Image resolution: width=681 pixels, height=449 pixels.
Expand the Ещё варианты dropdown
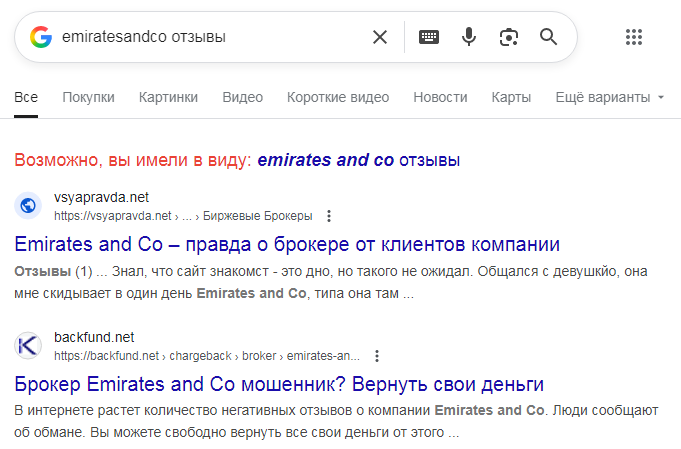[610, 97]
